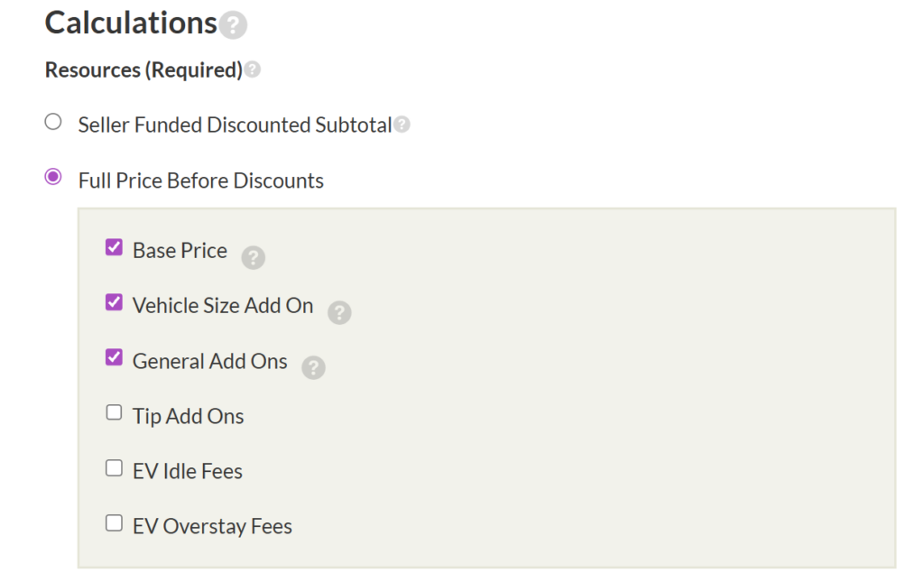Click the EV Overstay Fees label text
Image resolution: width=924 pixels, height=582 pixels.
212,526
